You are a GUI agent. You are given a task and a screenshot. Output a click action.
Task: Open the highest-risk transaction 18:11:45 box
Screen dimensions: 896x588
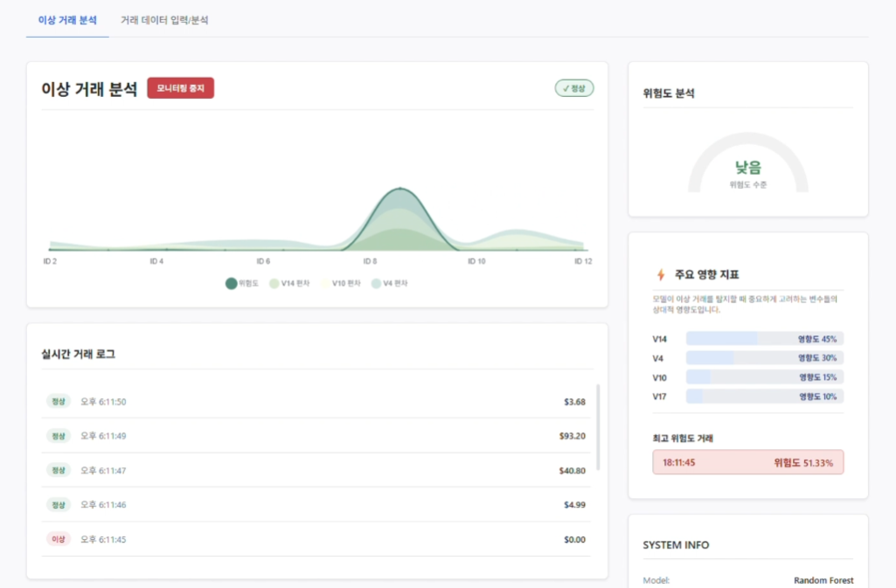pos(747,462)
